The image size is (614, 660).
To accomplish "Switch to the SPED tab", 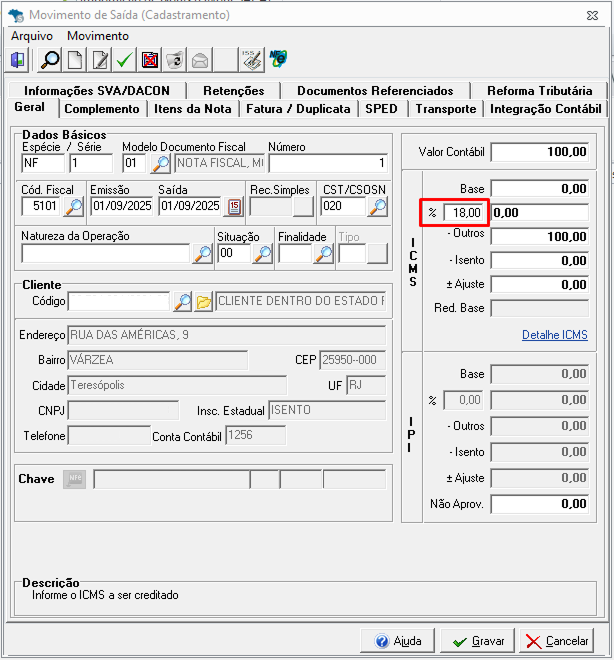I will (x=381, y=109).
